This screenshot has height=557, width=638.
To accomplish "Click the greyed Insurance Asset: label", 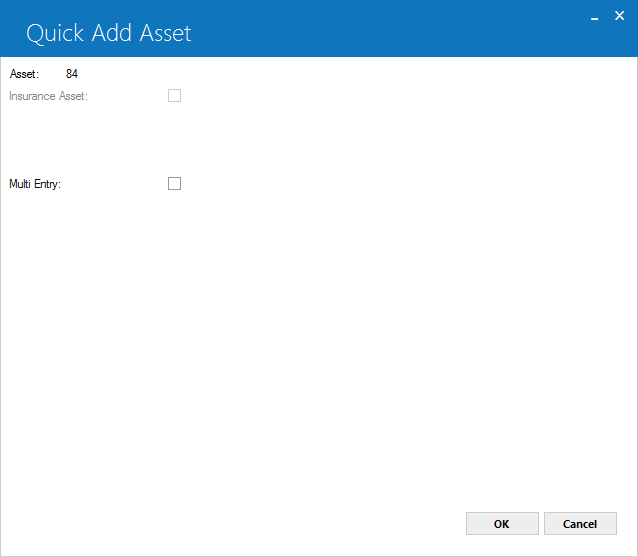I will coord(48,96).
